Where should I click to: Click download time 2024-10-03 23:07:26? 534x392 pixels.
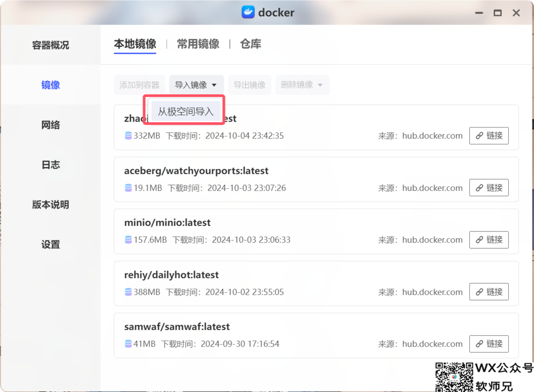[247, 188]
